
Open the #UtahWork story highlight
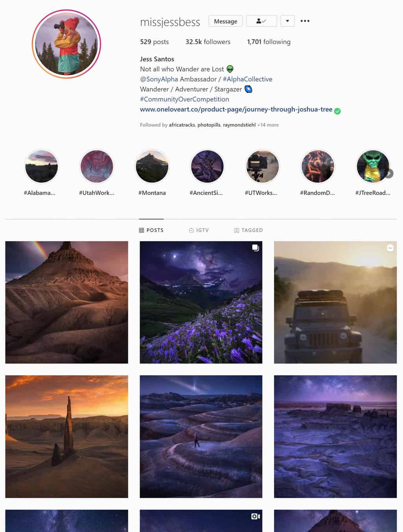[96, 166]
